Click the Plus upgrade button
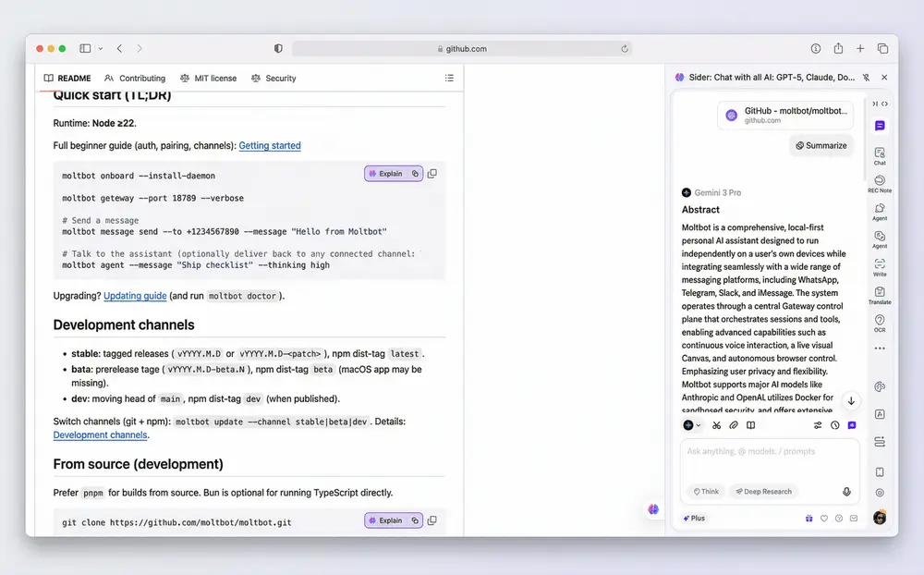This screenshot has height=575, width=924. [694, 519]
